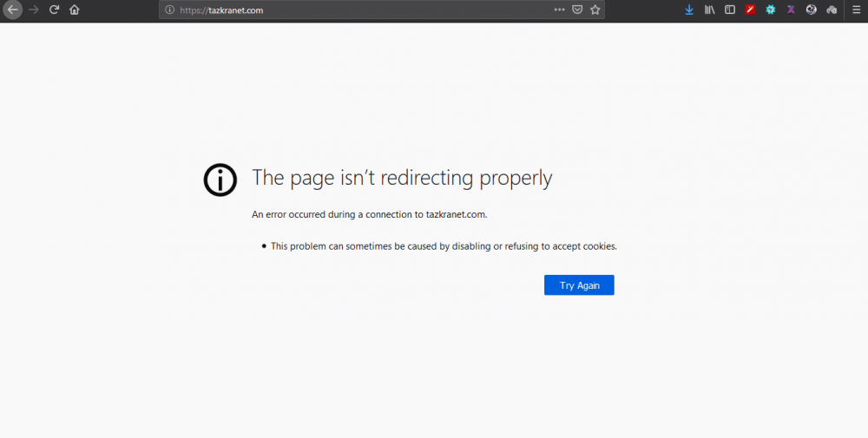Click the tazkranet.com address bar
The height and width of the screenshot is (438, 868).
tap(347, 10)
